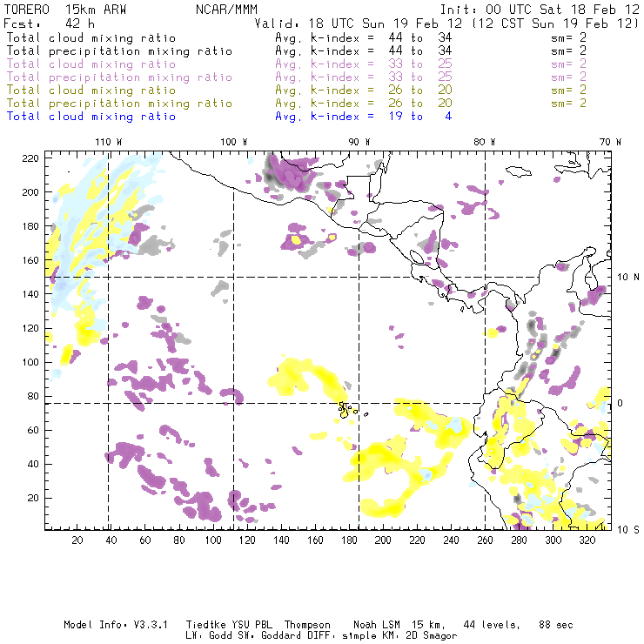Click "120" on the vertical axis
Viewport: 644px width, 644px height.
[x=30, y=329]
